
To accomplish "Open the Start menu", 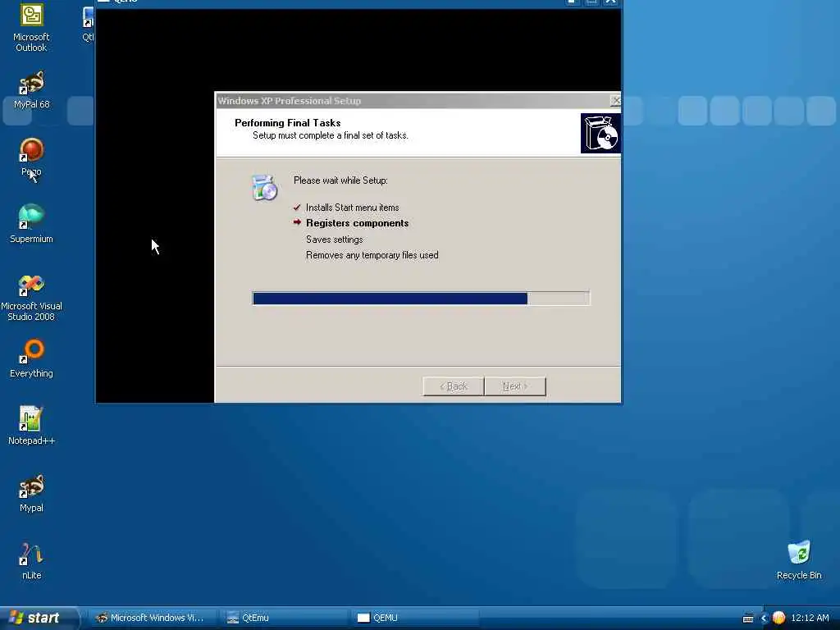I will (39, 618).
